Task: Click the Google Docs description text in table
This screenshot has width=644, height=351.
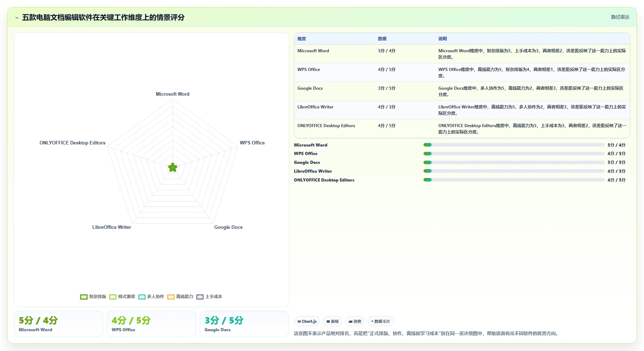Action: click(x=531, y=91)
